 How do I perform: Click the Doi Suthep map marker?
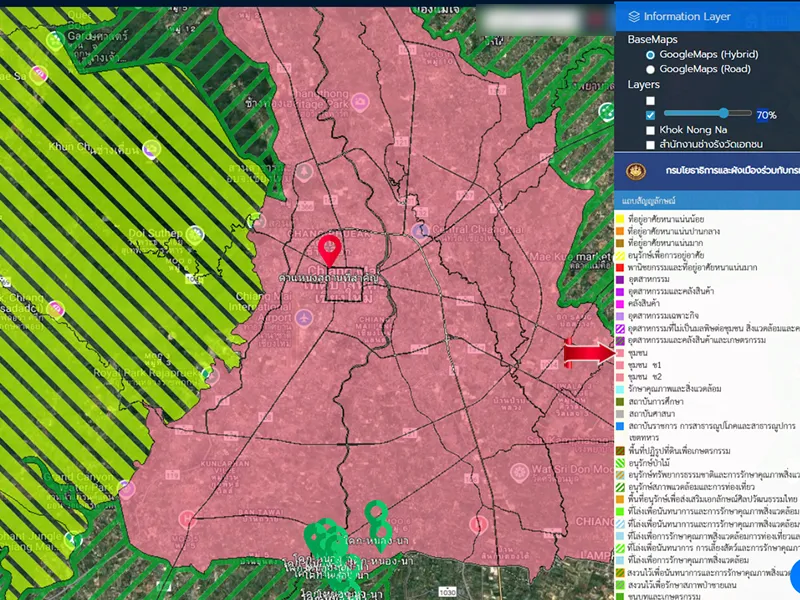(194, 235)
